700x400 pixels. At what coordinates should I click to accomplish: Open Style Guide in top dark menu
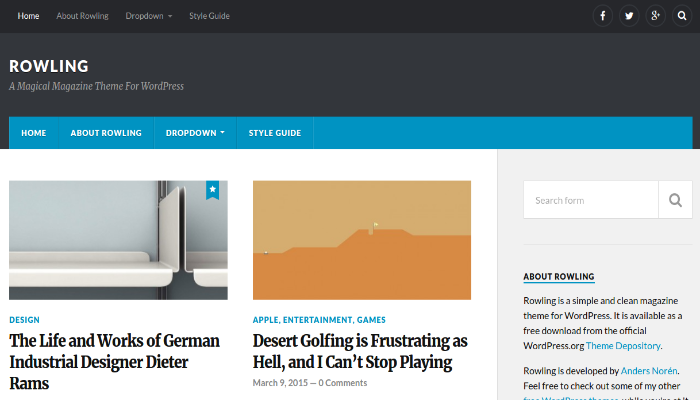[x=209, y=16]
